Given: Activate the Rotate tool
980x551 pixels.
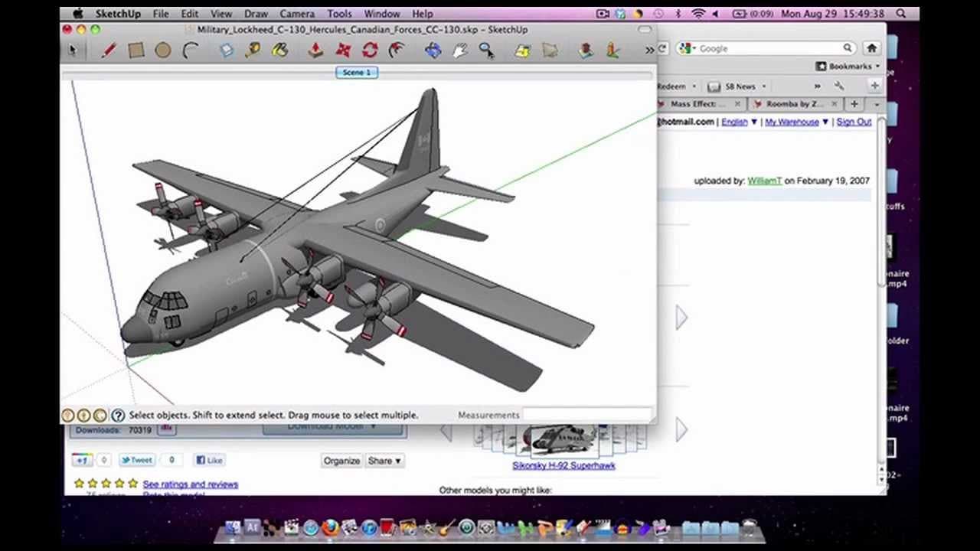Looking at the screenshot, I should pos(371,50).
